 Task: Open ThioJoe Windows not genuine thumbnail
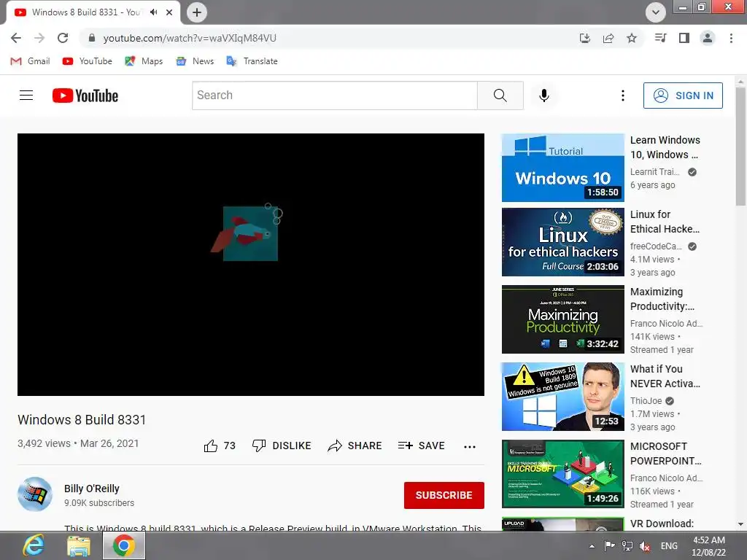coord(562,397)
